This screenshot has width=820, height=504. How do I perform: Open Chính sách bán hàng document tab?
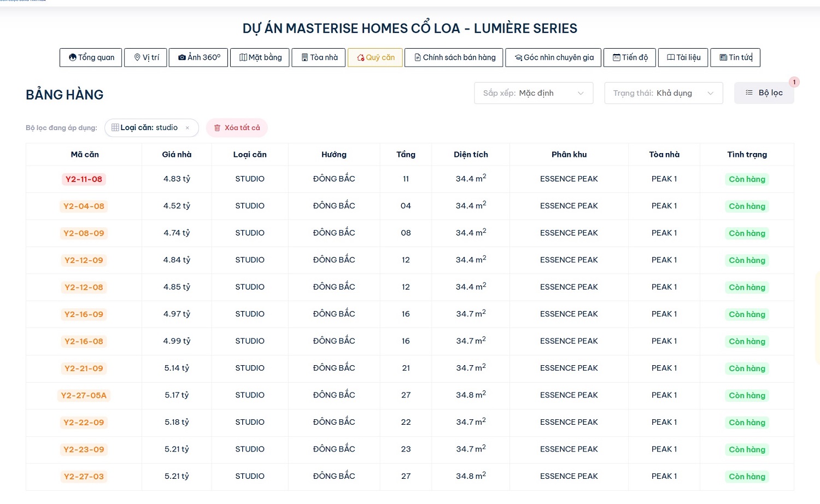454,57
